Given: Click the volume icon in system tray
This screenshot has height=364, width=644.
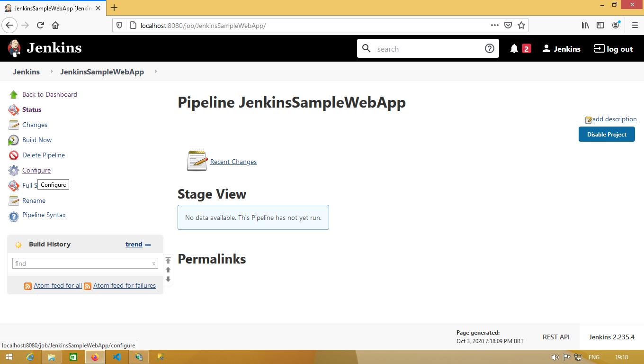Looking at the screenshot, I should pyautogui.click(x=555, y=357).
